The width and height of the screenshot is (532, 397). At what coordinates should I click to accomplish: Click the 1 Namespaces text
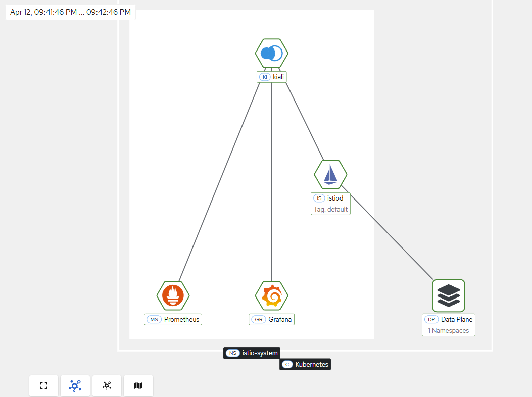click(449, 330)
